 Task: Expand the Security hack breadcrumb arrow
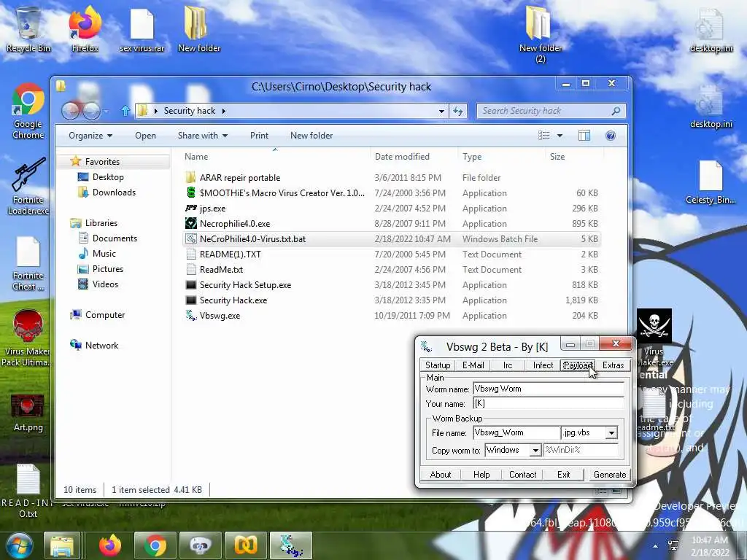point(223,111)
